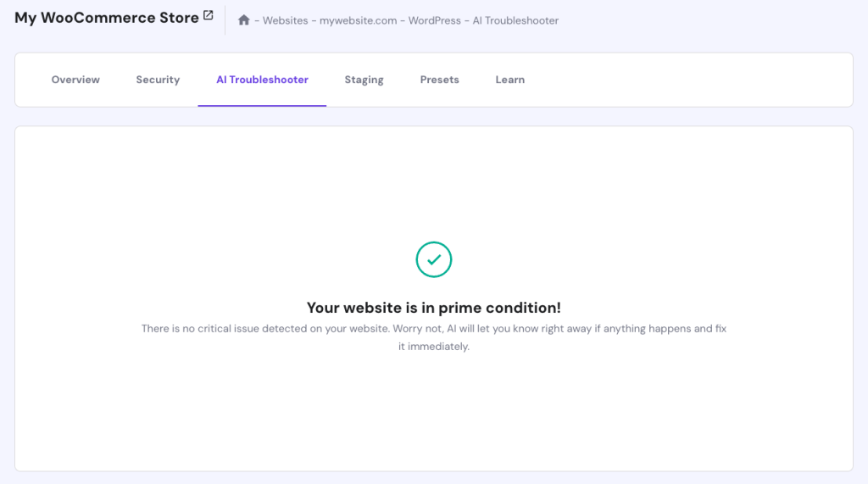Click the My WooCommerce Store title

click(106, 18)
